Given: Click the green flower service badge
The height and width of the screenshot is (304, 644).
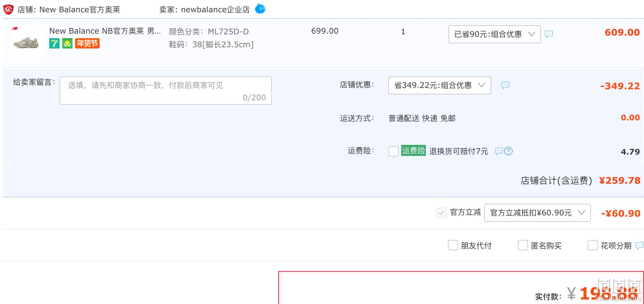Looking at the screenshot, I should 67,43.
